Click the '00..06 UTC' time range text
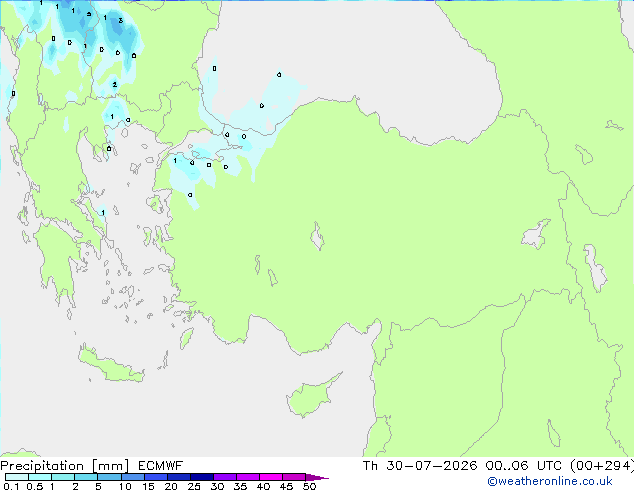The height and width of the screenshot is (490, 634). [x=524, y=466]
